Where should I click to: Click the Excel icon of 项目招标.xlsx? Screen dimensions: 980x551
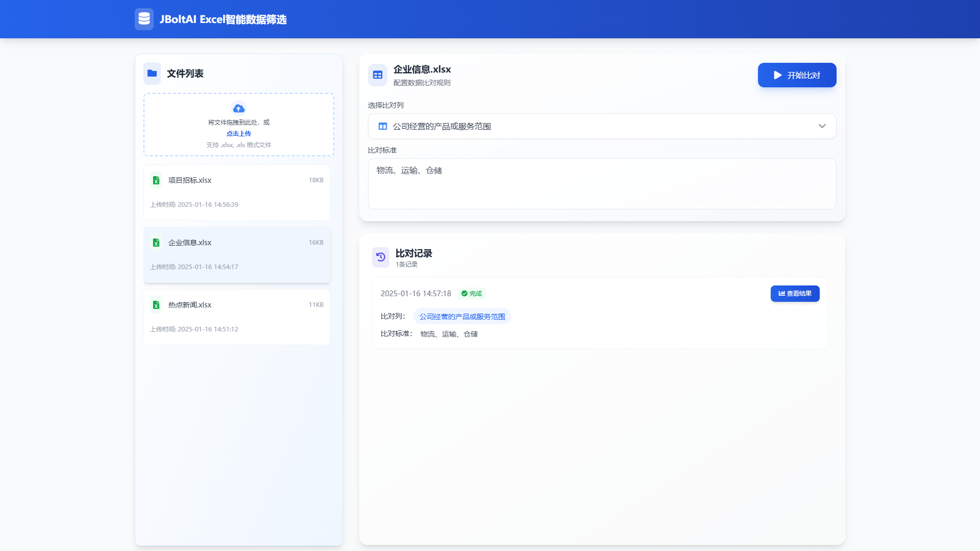click(156, 180)
